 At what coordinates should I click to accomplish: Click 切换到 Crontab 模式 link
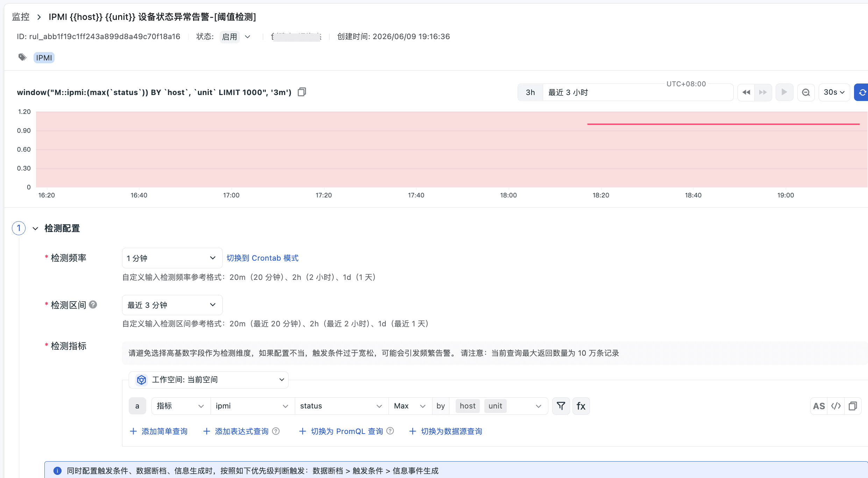click(262, 258)
